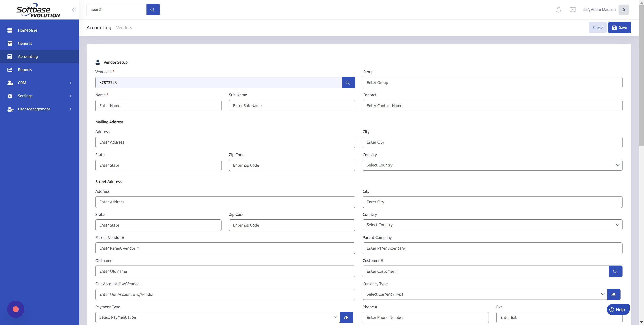This screenshot has width=644, height=325.
Task: Close the Vendor Setup screen
Action: [597, 27]
